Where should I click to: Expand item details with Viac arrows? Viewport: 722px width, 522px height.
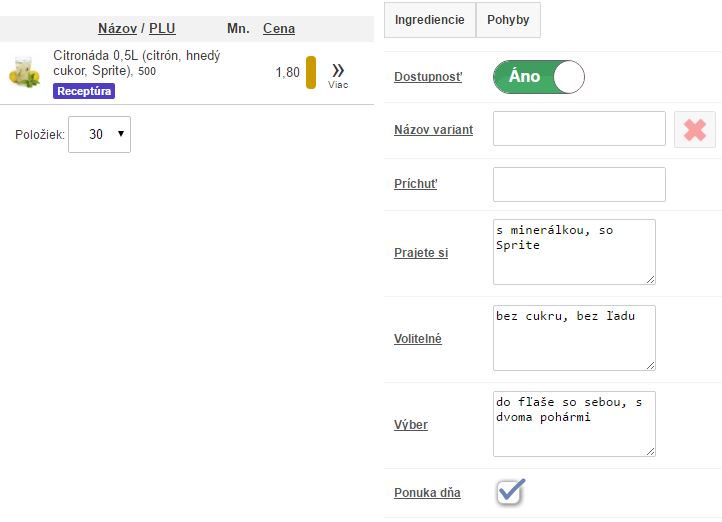coord(338,72)
